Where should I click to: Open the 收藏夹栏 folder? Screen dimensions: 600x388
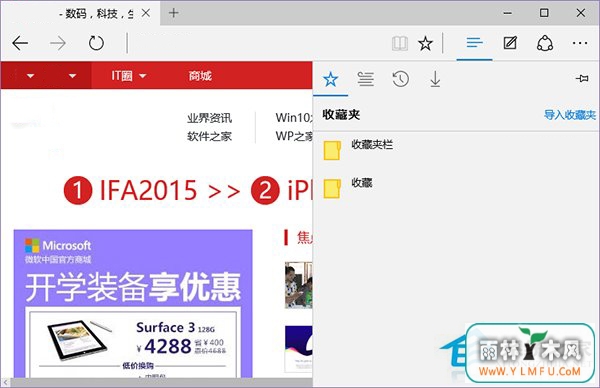coord(456,150)
